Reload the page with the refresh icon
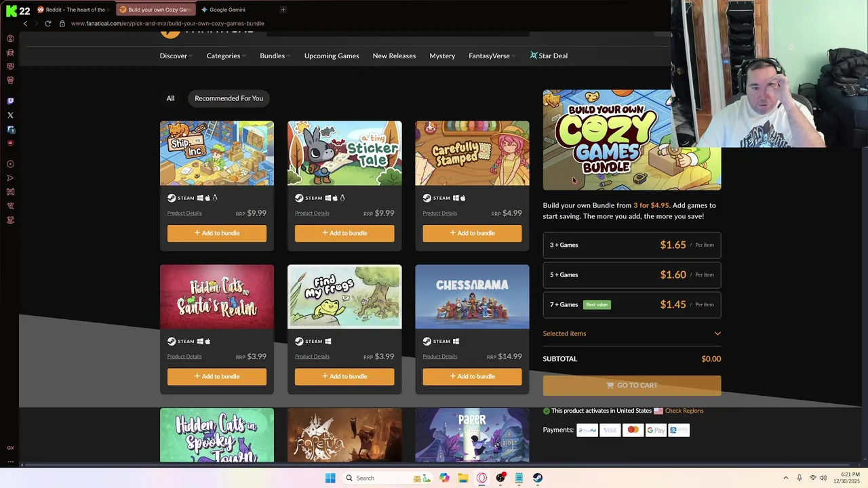The image size is (868, 488). point(48,23)
